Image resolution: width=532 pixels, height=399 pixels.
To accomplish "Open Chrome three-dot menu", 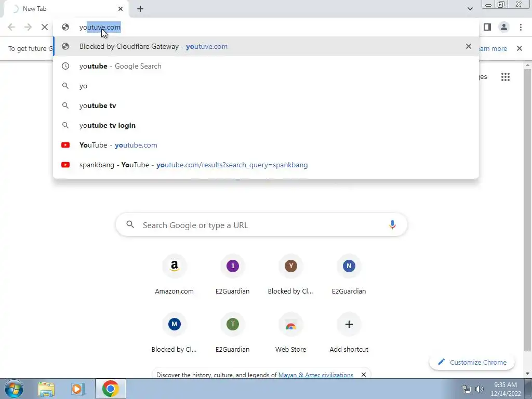I will pyautogui.click(x=521, y=27).
